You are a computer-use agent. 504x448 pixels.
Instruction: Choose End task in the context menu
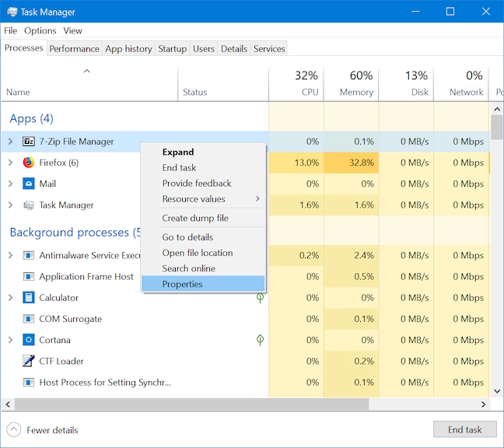pyautogui.click(x=203, y=168)
